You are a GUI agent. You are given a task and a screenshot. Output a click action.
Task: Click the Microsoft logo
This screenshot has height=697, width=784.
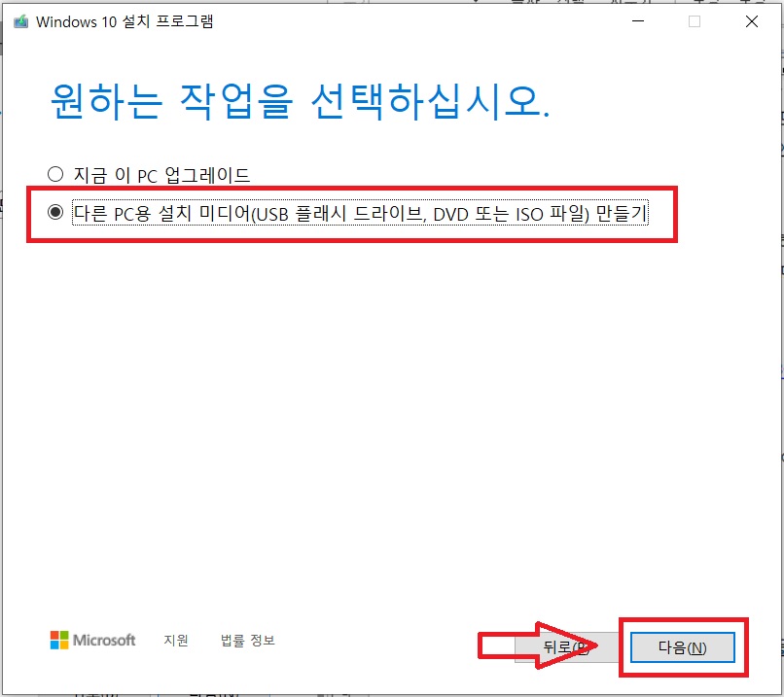[x=93, y=640]
